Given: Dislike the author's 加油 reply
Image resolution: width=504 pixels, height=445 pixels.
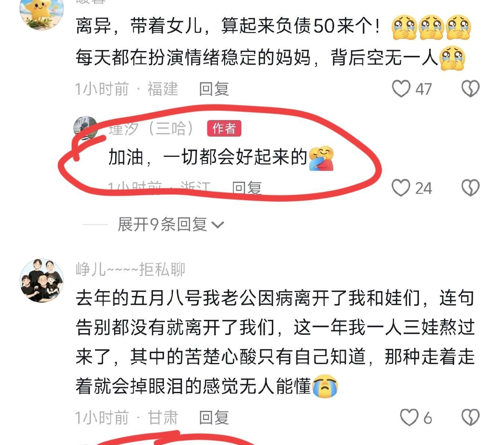Looking at the screenshot, I should (470, 188).
